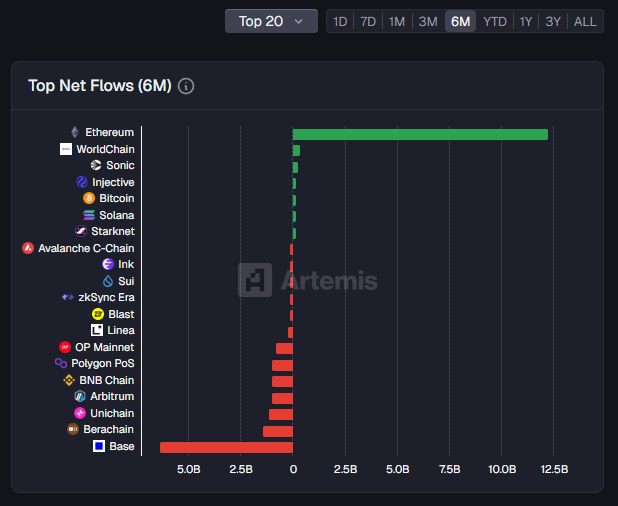Image resolution: width=618 pixels, height=506 pixels.
Task: Click the 'Linea' chain label
Action: 121,330
